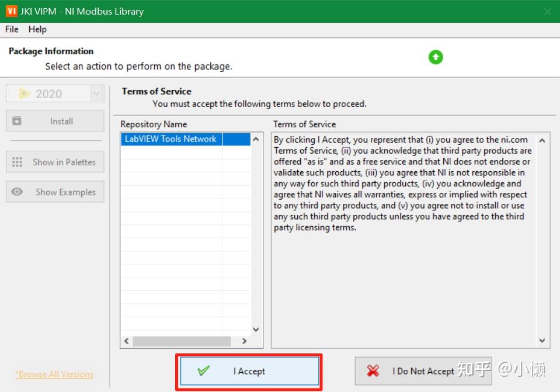Click the Show Examples button
560x392 pixels.
(55, 192)
